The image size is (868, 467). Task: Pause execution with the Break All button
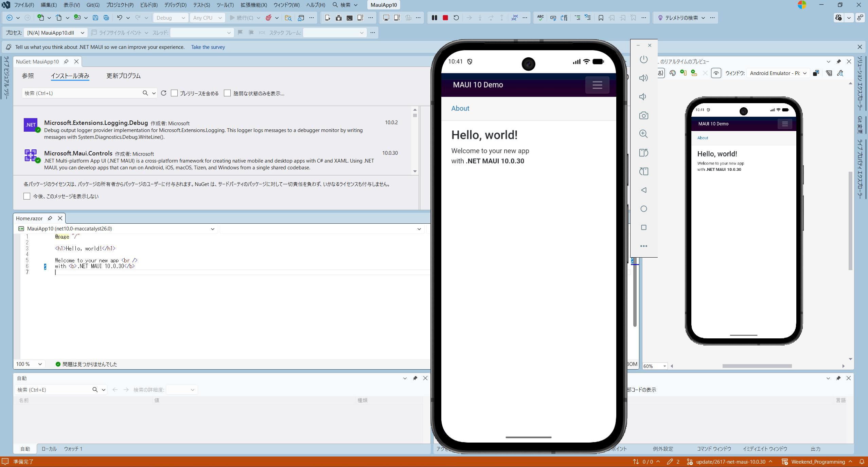tap(434, 18)
